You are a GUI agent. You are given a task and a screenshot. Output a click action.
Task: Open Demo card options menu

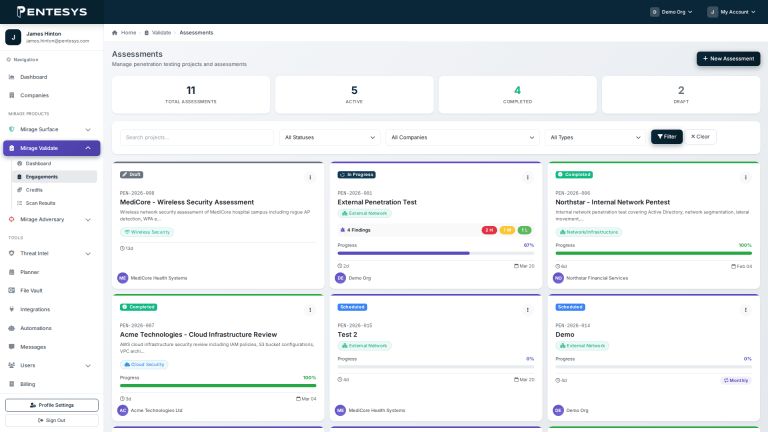point(745,310)
